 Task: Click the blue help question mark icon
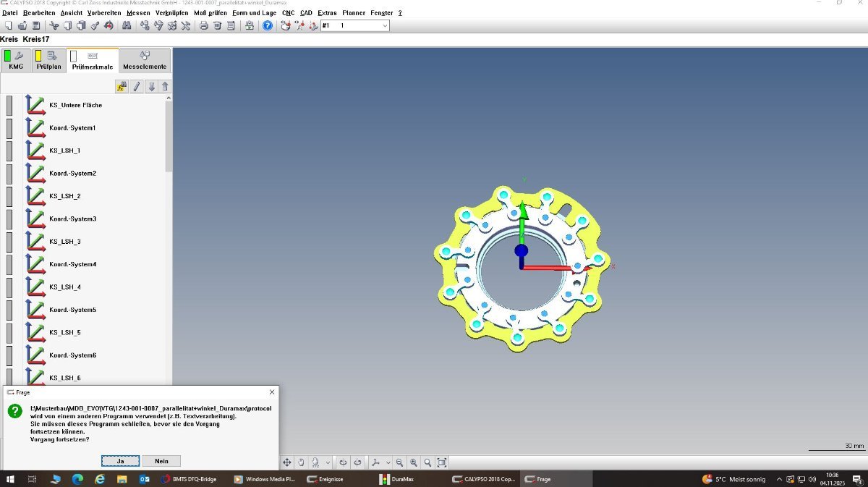[x=268, y=25]
